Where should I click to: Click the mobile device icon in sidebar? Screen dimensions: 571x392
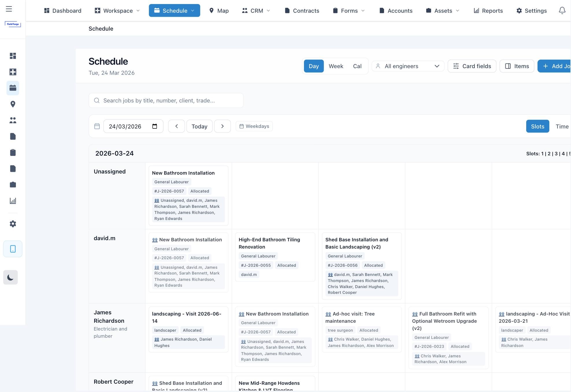click(x=13, y=249)
